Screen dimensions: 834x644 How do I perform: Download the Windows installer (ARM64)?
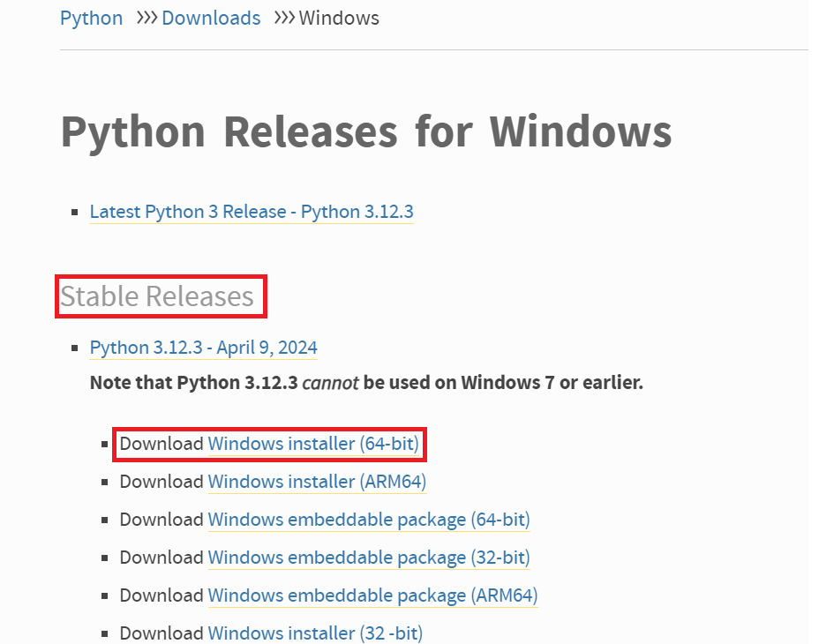316,482
